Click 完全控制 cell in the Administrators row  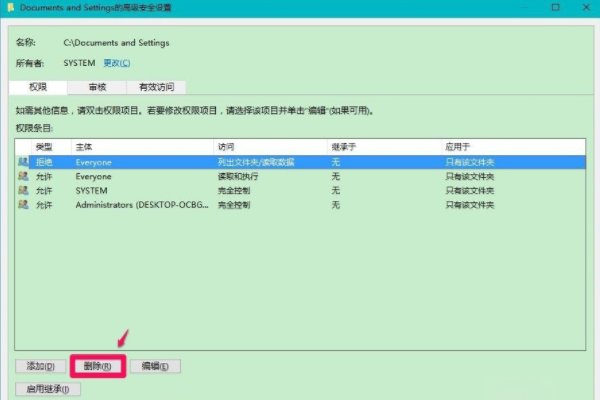pos(234,205)
